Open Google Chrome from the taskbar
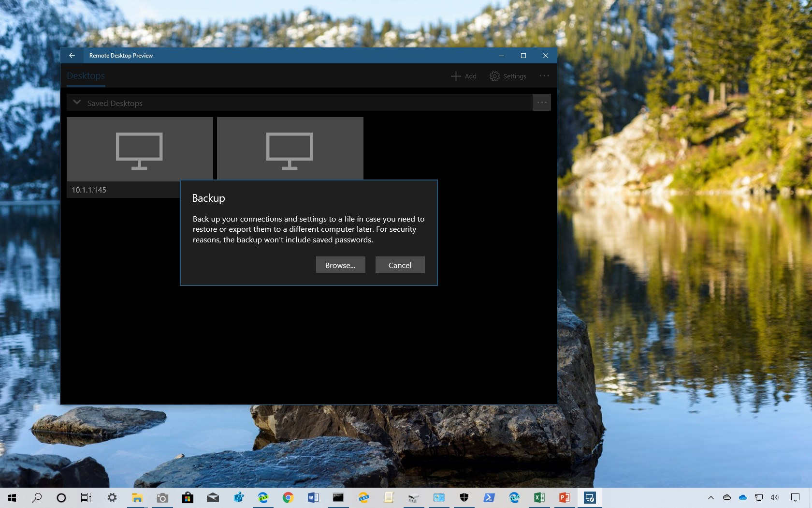Image resolution: width=812 pixels, height=508 pixels. [288, 497]
